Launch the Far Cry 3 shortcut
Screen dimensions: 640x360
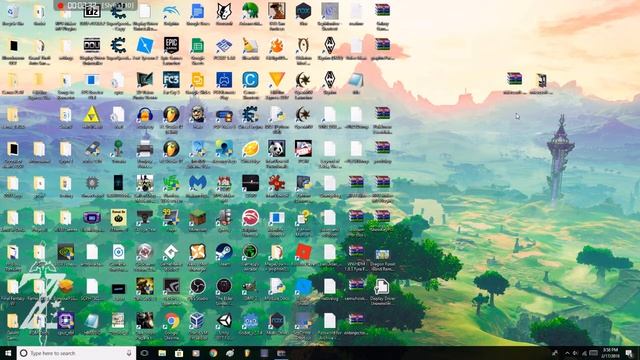click(171, 80)
